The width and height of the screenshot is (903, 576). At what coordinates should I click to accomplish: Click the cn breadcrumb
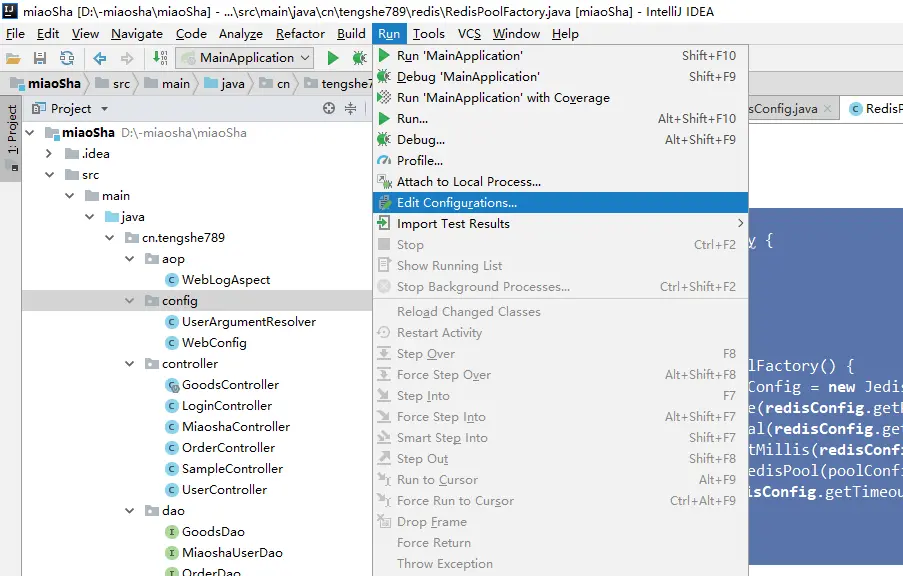coord(275,84)
